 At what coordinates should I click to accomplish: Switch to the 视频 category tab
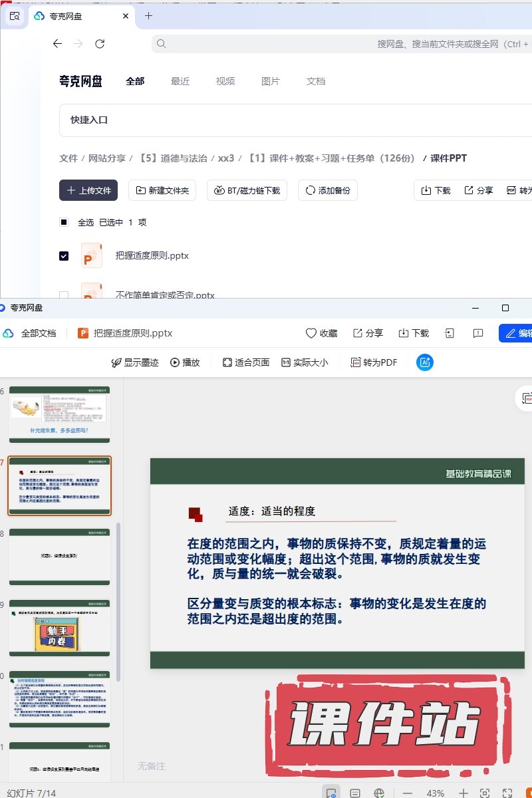(225, 81)
